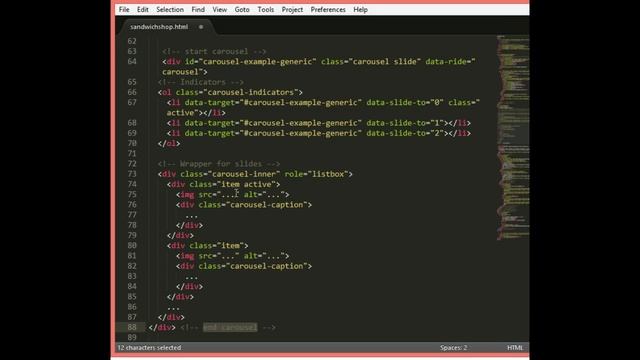Click closing ol tag on line 70

169,143
